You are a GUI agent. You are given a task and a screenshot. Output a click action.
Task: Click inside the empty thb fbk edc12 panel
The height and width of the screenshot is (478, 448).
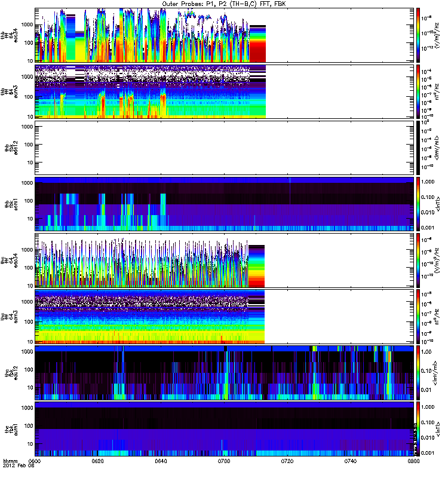(x=224, y=147)
